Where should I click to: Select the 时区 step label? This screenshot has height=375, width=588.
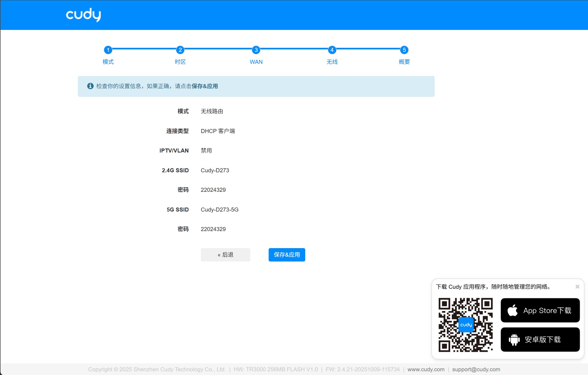click(x=180, y=62)
